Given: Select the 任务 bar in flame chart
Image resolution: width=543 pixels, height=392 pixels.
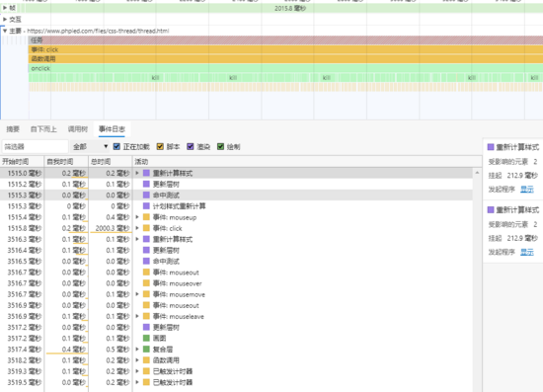Looking at the screenshot, I should pyautogui.click(x=285, y=40).
